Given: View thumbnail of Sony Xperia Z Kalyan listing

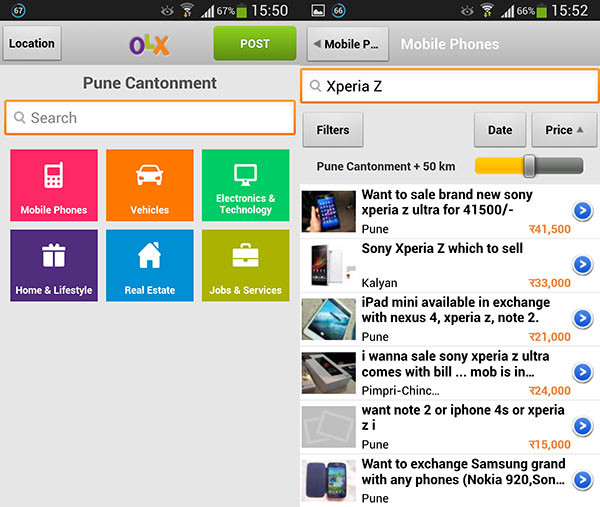Looking at the screenshot, I should click(x=329, y=265).
